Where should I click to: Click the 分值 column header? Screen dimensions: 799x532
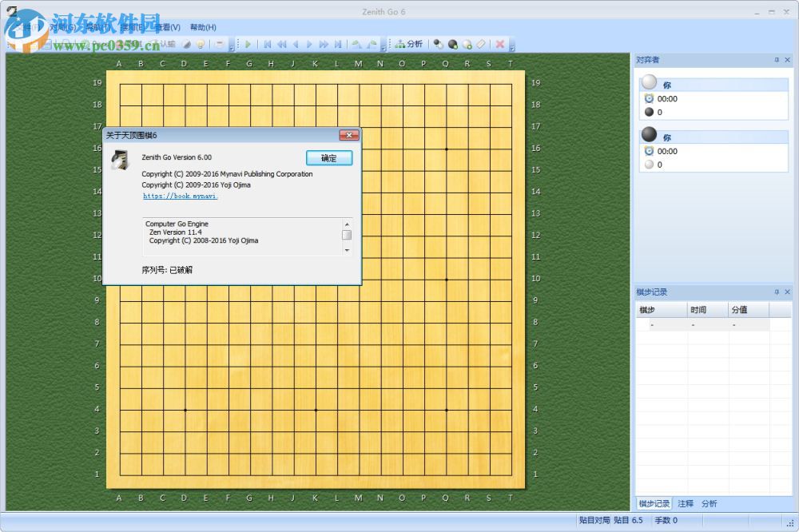pos(739,309)
